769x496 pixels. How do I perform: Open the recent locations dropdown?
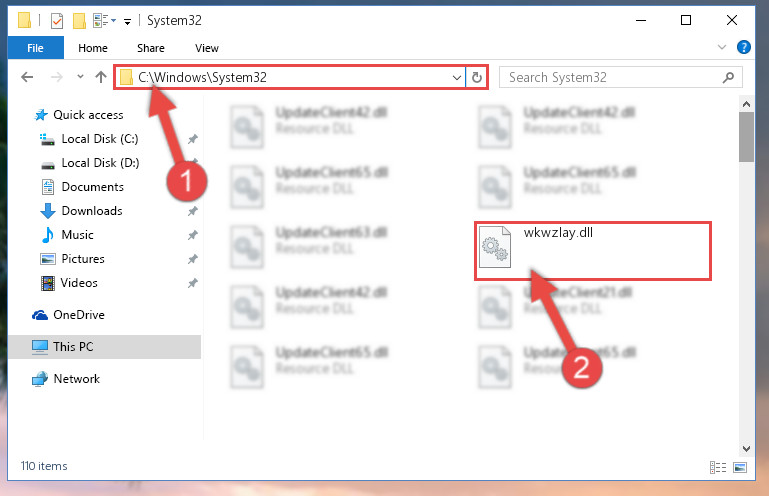tap(80, 77)
